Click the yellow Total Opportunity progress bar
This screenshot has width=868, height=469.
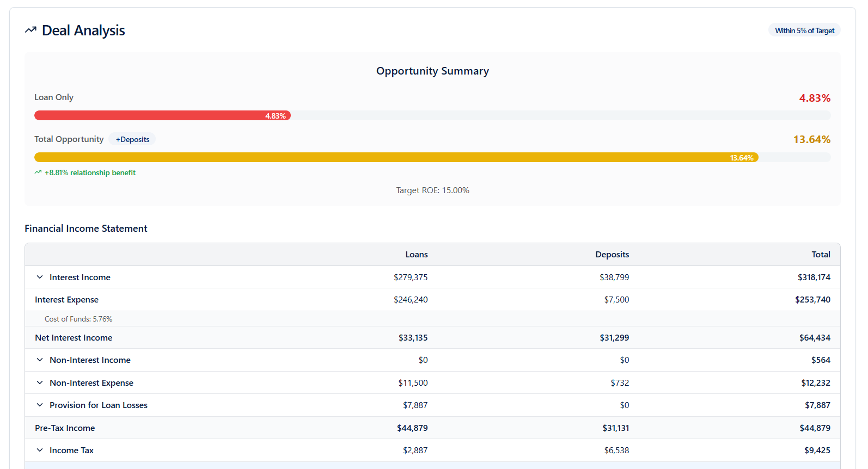pos(396,157)
